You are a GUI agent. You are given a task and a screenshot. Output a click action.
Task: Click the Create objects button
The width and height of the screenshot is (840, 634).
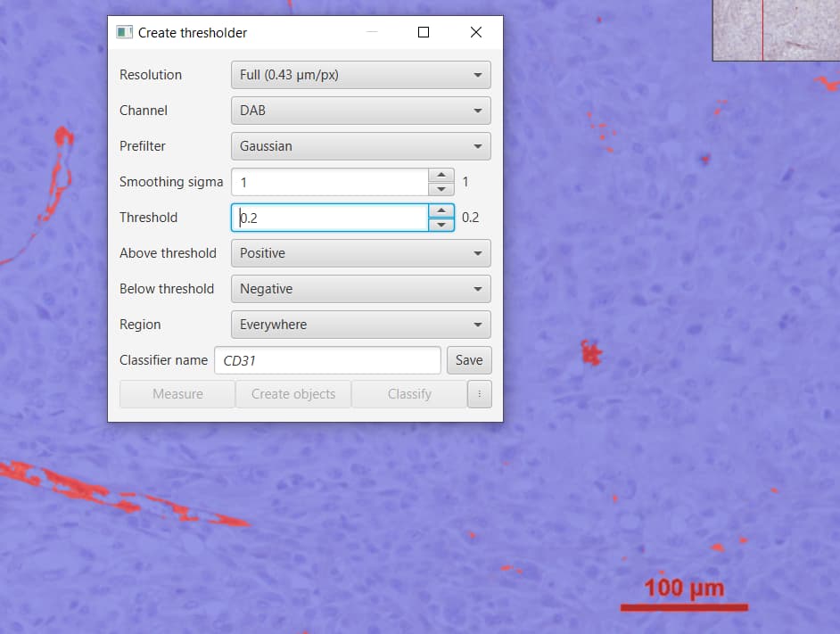coord(292,393)
